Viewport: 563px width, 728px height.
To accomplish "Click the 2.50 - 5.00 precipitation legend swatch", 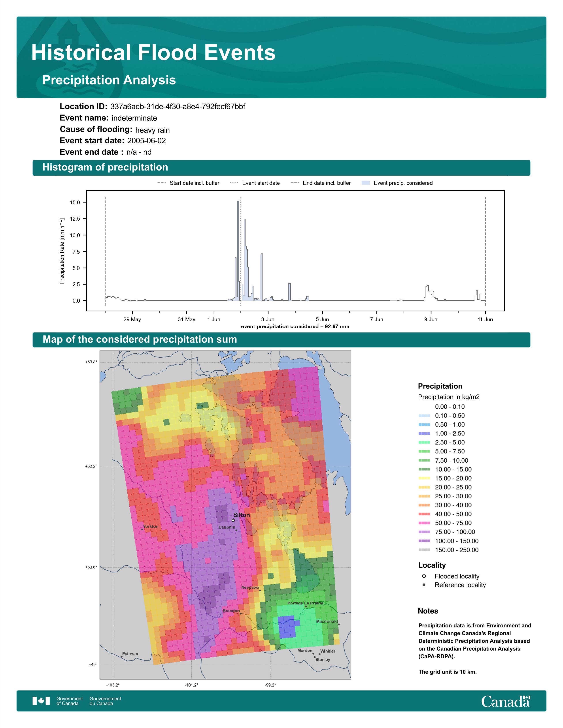I will tap(424, 443).
